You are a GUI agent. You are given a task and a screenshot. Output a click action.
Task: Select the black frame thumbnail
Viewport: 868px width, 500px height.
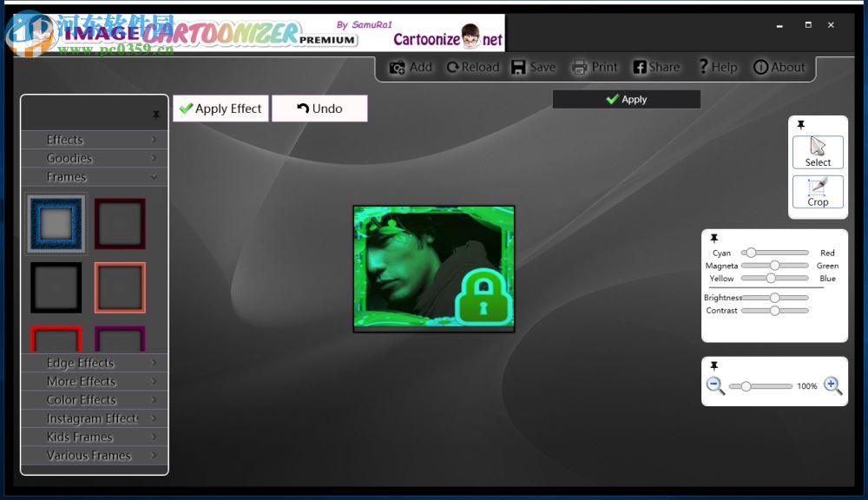(x=56, y=287)
